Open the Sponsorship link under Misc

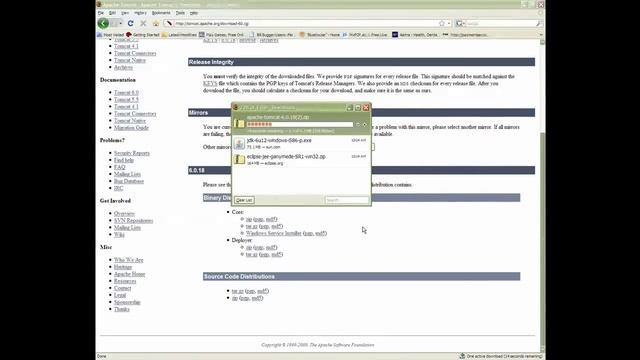pos(127,302)
